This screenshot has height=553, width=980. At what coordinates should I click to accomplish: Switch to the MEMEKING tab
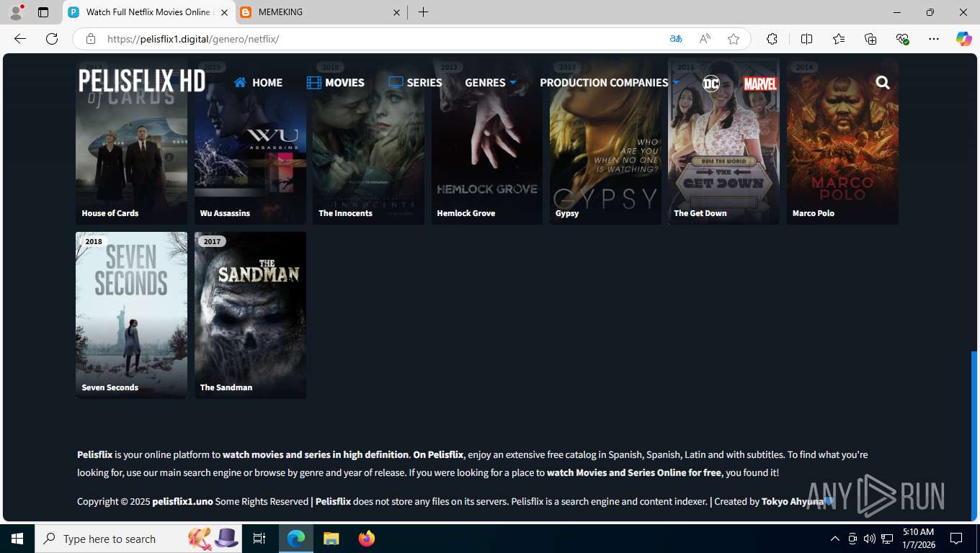(321, 12)
